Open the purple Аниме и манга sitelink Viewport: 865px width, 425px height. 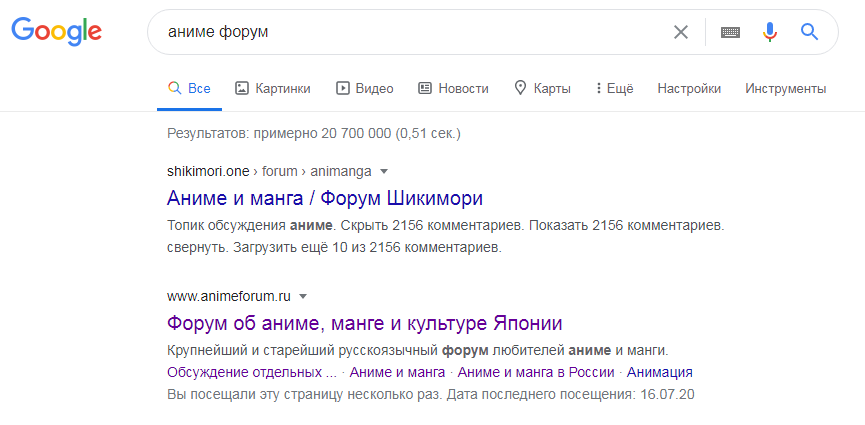(397, 372)
